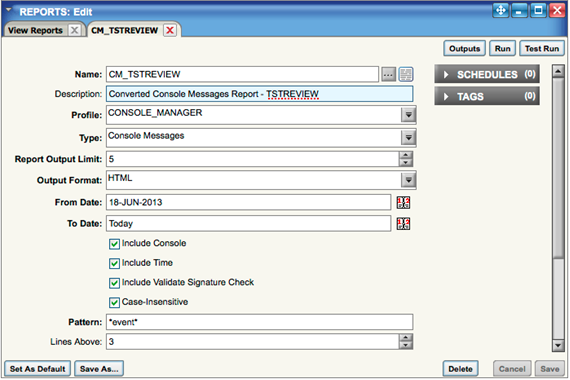Click the Save button
Image resolution: width=570 pixels, height=380 pixels.
[x=550, y=369]
